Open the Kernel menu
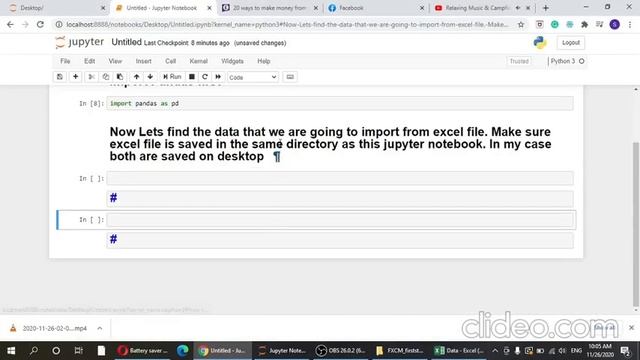This screenshot has width=640, height=360. [x=198, y=61]
